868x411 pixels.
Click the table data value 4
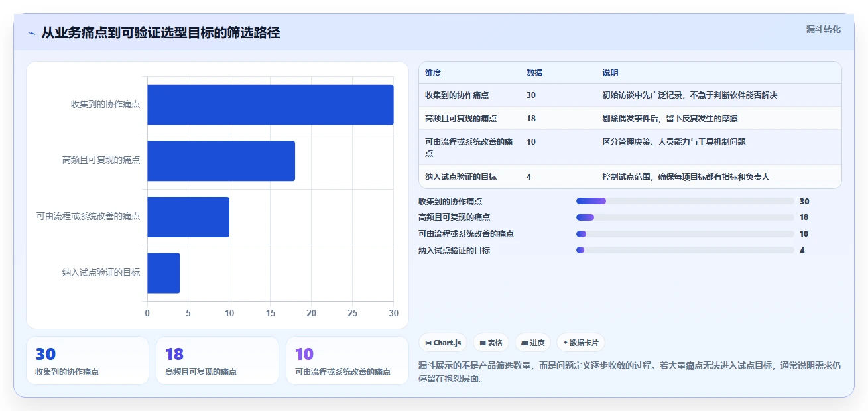tap(528, 177)
